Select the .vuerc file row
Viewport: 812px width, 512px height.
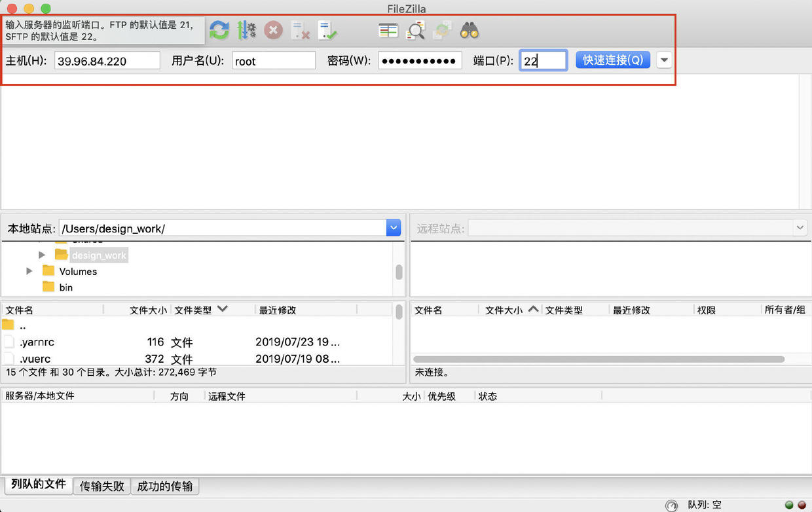[196, 359]
